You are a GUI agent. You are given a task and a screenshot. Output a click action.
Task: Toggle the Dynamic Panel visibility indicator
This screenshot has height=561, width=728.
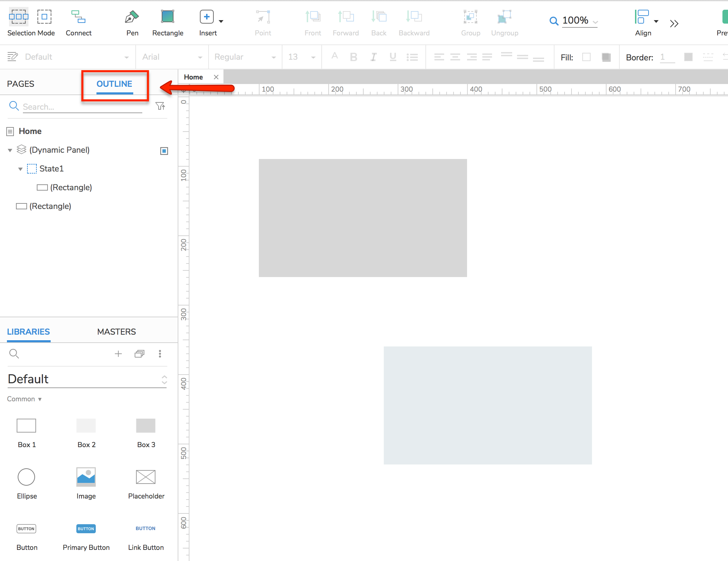pyautogui.click(x=164, y=151)
